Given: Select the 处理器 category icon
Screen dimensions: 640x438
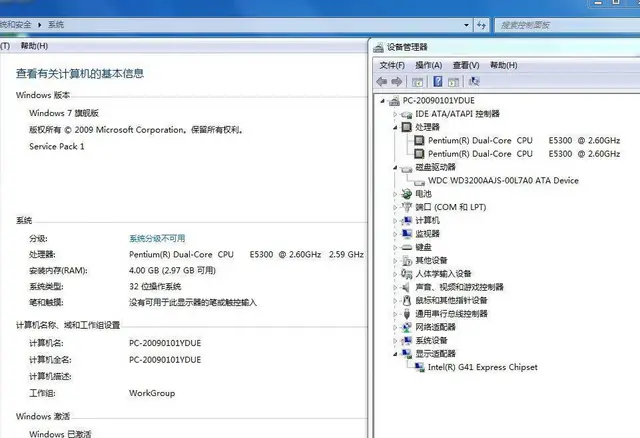Looking at the screenshot, I should coord(407,127).
